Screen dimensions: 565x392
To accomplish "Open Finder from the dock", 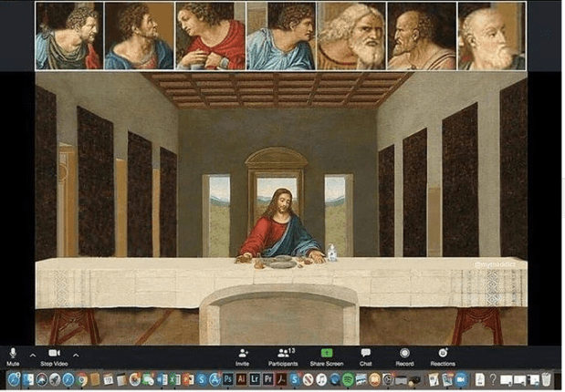I will 28,380.
